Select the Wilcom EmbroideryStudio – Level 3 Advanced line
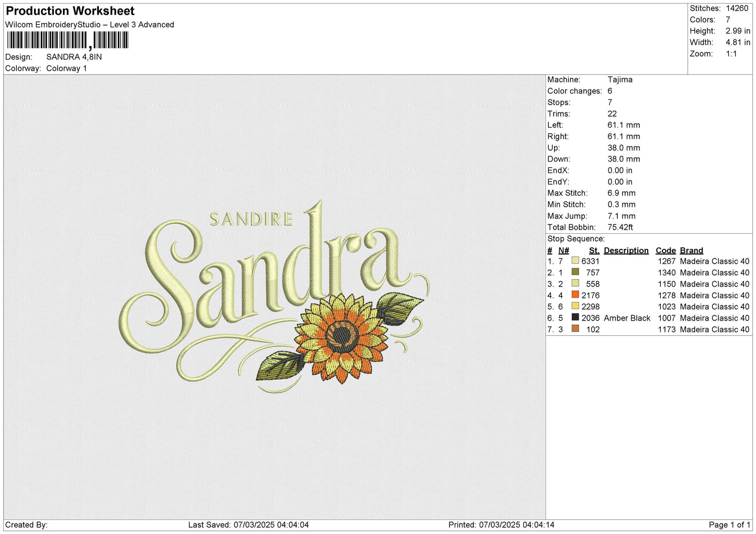This screenshot has height=534, width=756. (x=89, y=25)
